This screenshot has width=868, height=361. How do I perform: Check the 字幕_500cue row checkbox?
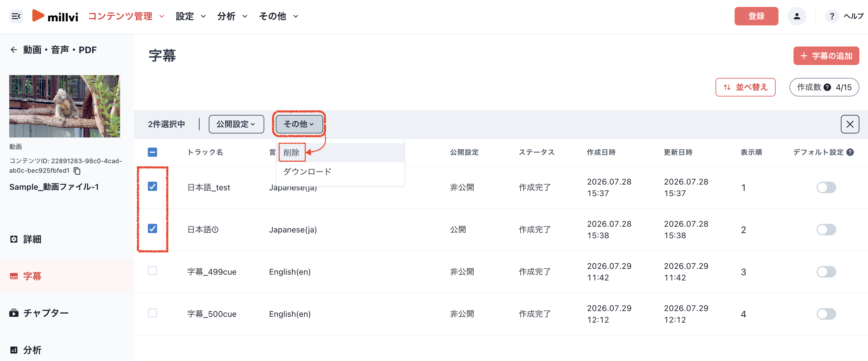[x=152, y=313]
